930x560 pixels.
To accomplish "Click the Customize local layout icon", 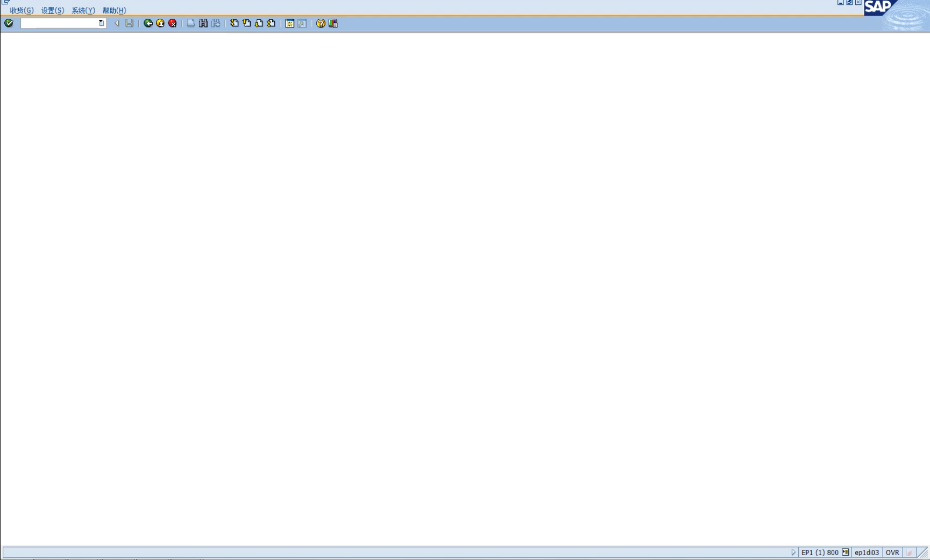I will point(333,23).
